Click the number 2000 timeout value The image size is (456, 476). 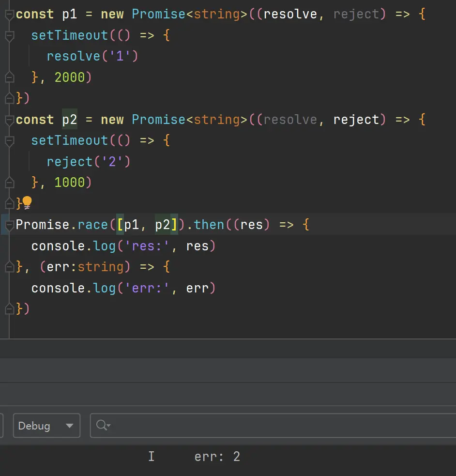(x=69, y=77)
